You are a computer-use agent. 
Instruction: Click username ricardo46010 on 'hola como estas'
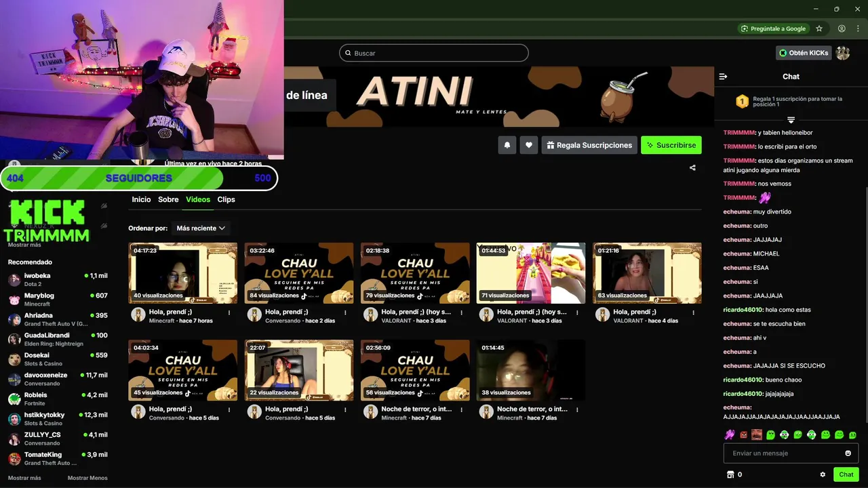(743, 310)
